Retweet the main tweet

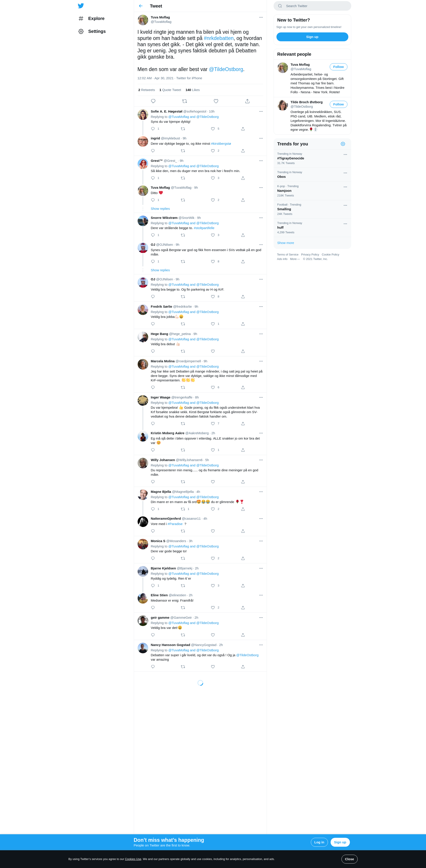point(185,101)
